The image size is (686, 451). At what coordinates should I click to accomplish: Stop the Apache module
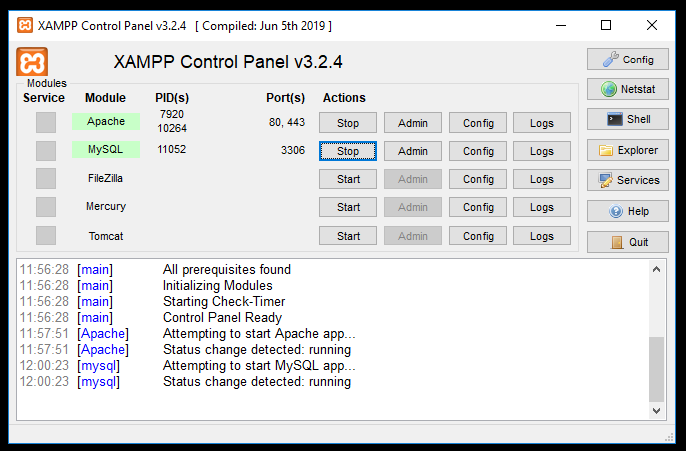click(x=348, y=123)
